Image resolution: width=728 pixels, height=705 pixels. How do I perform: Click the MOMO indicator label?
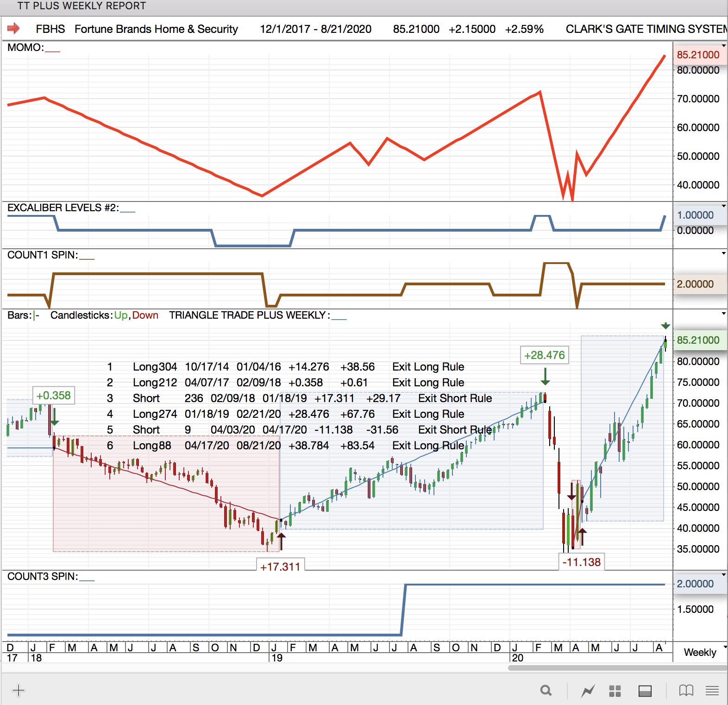coord(25,48)
